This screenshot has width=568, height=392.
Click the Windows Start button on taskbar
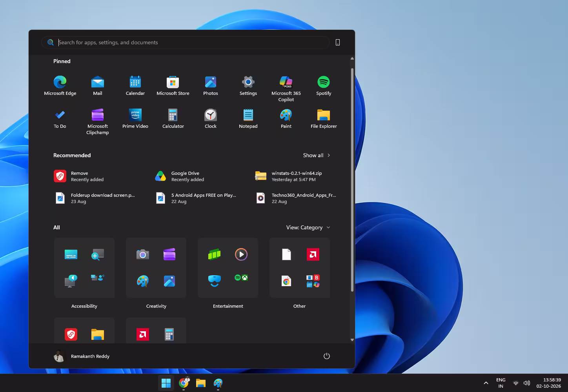166,383
